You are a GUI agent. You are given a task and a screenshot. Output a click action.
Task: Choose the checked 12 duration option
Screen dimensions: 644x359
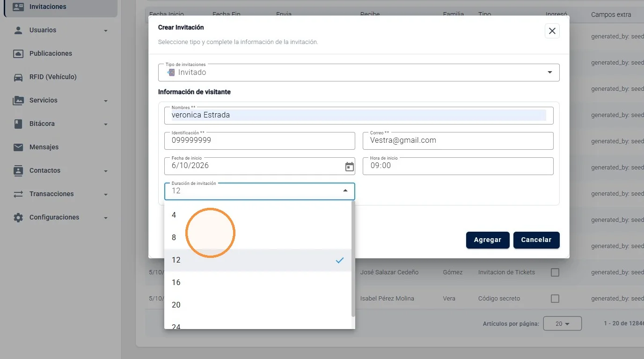click(x=258, y=260)
